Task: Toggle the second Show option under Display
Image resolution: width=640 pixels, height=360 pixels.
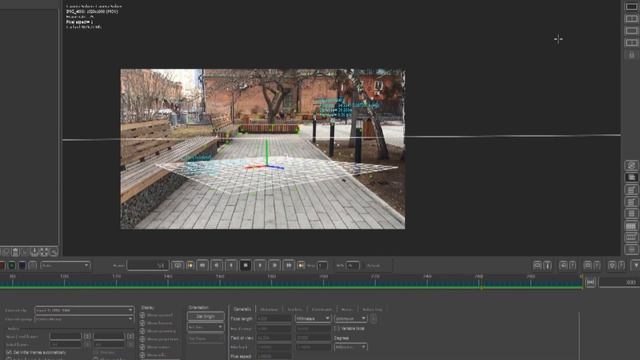Action: point(142,323)
